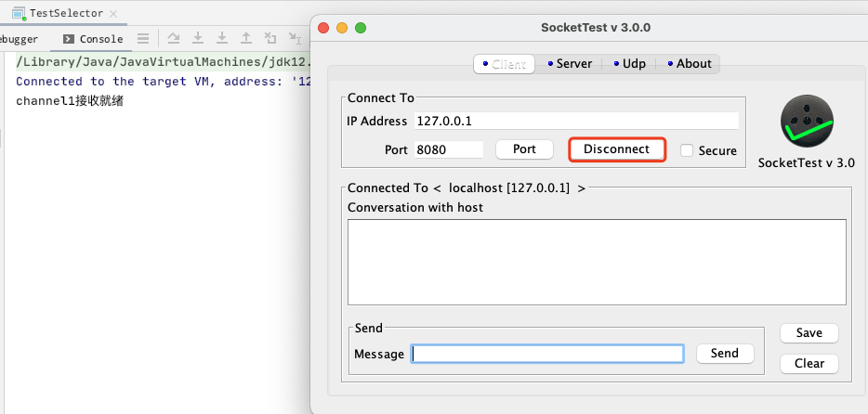Click the SocketTest socket logo image
Image resolution: width=868 pixels, height=414 pixels.
[x=807, y=121]
